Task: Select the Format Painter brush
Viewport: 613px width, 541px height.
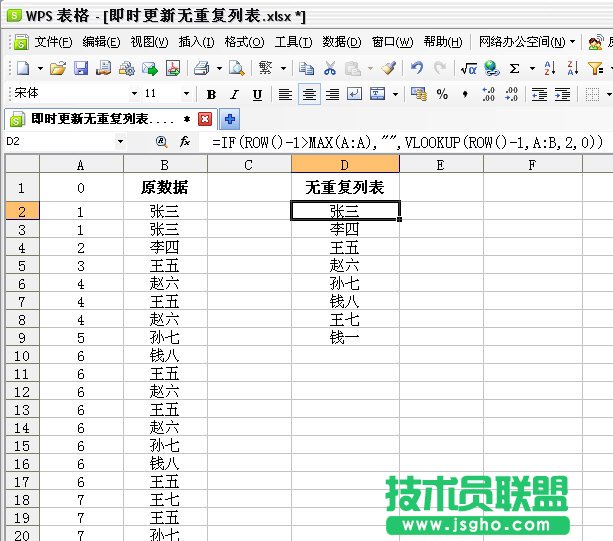Action: click(389, 69)
